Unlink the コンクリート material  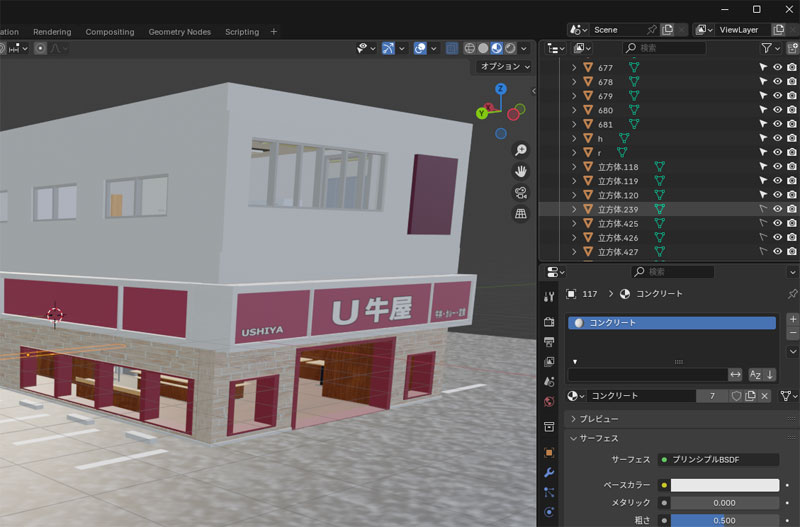coord(764,396)
